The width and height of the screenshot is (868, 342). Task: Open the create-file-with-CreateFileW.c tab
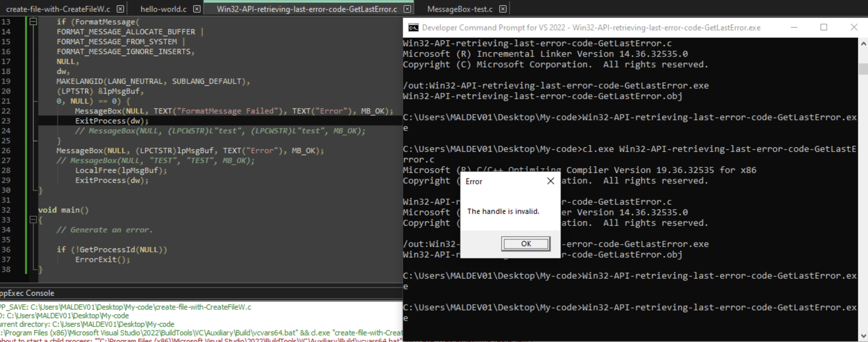tap(58, 9)
